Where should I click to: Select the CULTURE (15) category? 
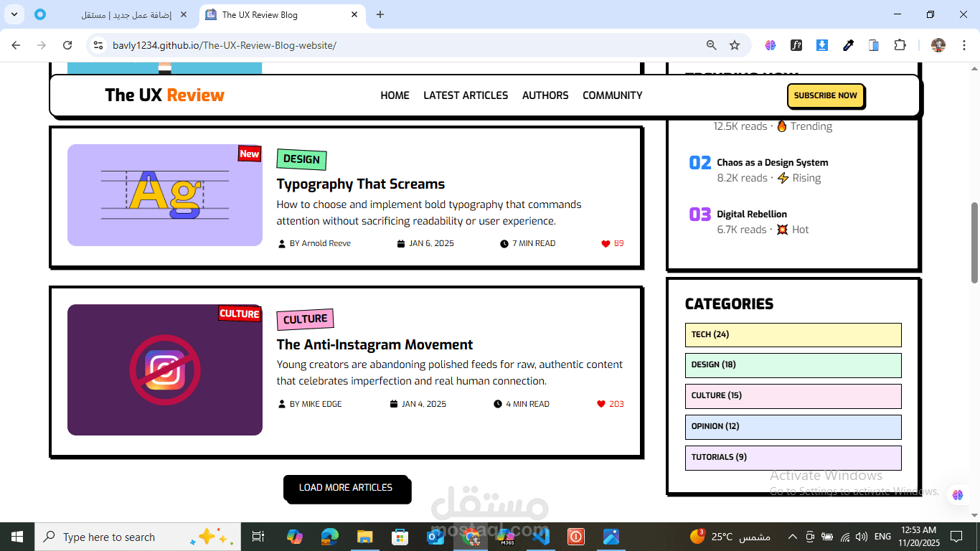click(793, 396)
